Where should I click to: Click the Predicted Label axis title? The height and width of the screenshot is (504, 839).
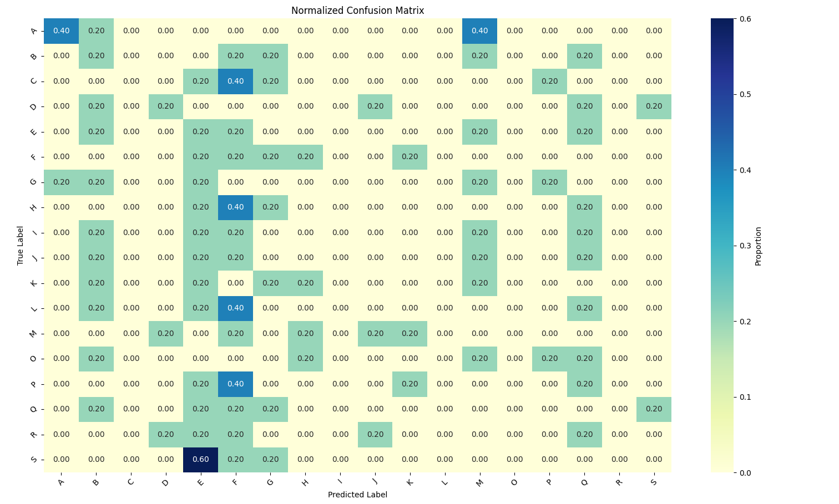[x=357, y=495]
